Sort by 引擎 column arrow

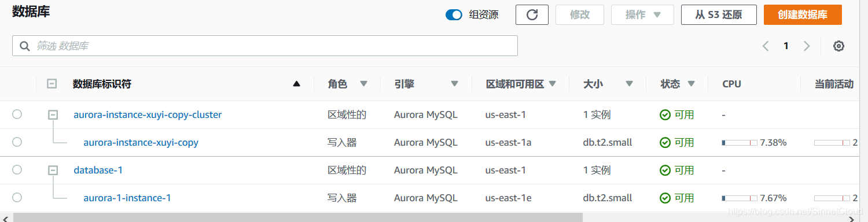[x=454, y=84]
